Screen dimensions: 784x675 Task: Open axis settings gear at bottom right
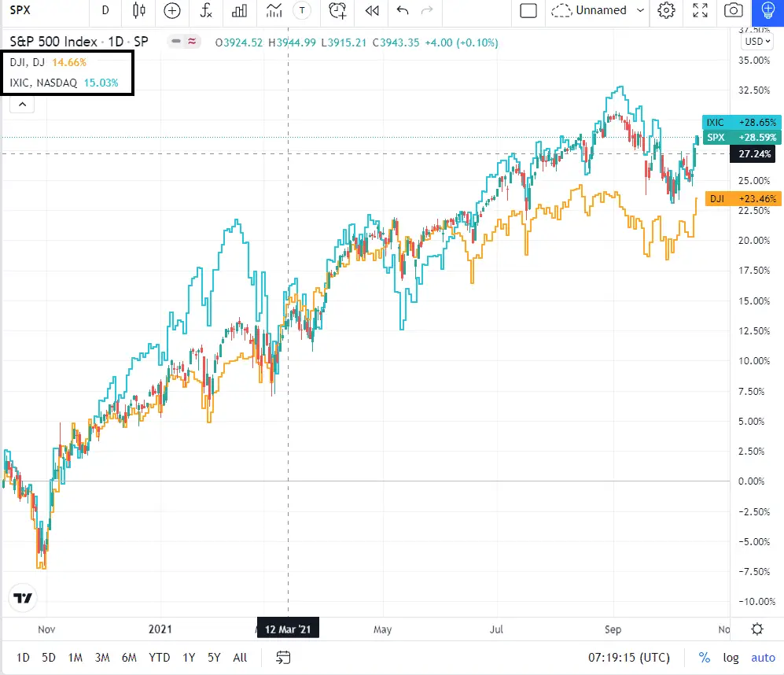coord(757,629)
